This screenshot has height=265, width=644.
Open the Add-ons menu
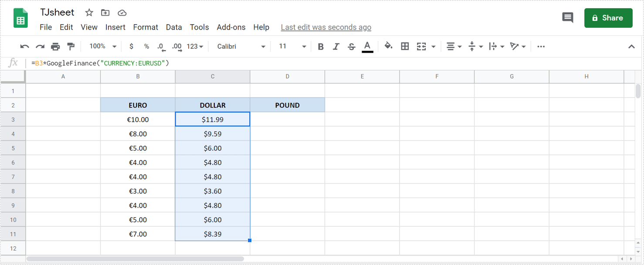231,27
